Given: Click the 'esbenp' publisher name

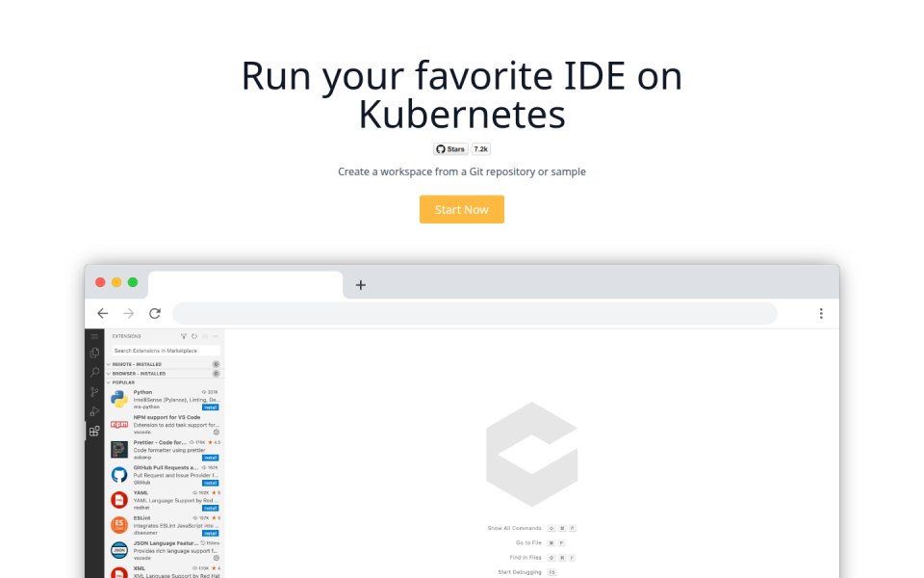Looking at the screenshot, I should click(142, 458).
